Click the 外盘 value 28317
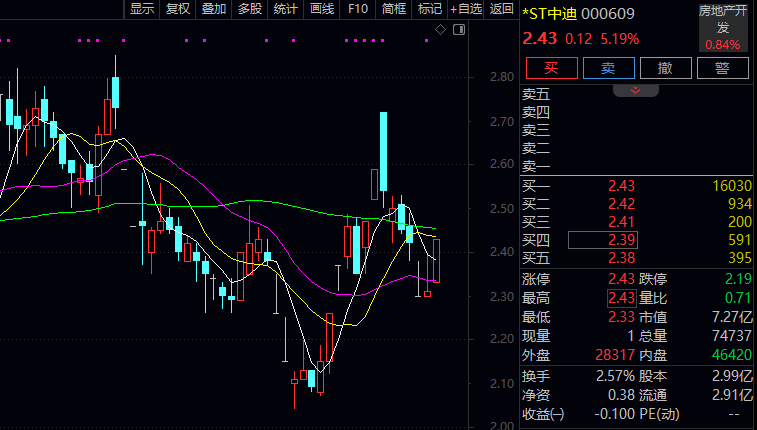 [x=615, y=355]
